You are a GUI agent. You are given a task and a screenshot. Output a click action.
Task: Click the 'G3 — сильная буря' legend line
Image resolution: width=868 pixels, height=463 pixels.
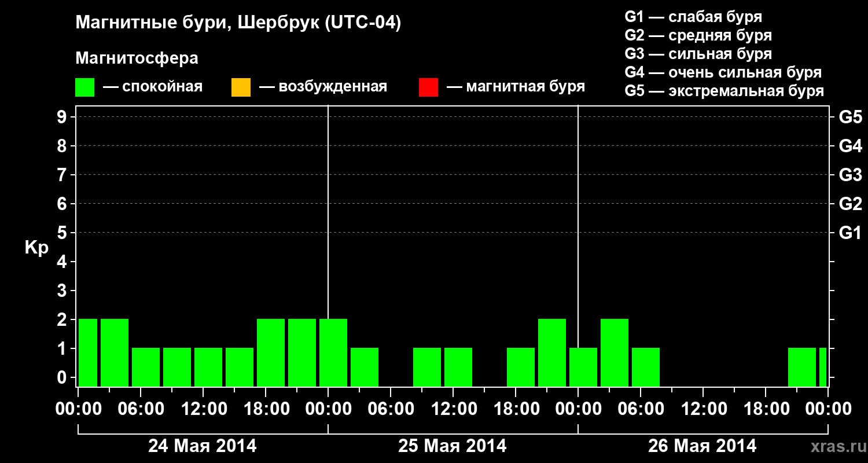coord(698,54)
